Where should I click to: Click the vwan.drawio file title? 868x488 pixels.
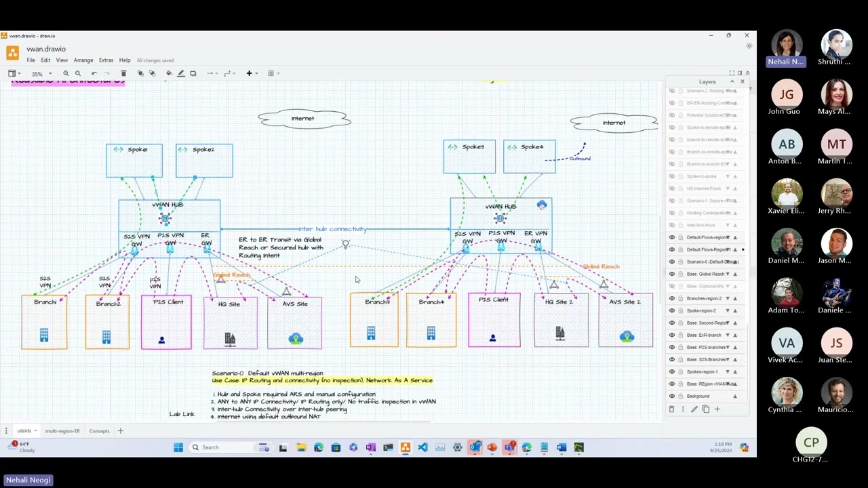coord(46,49)
